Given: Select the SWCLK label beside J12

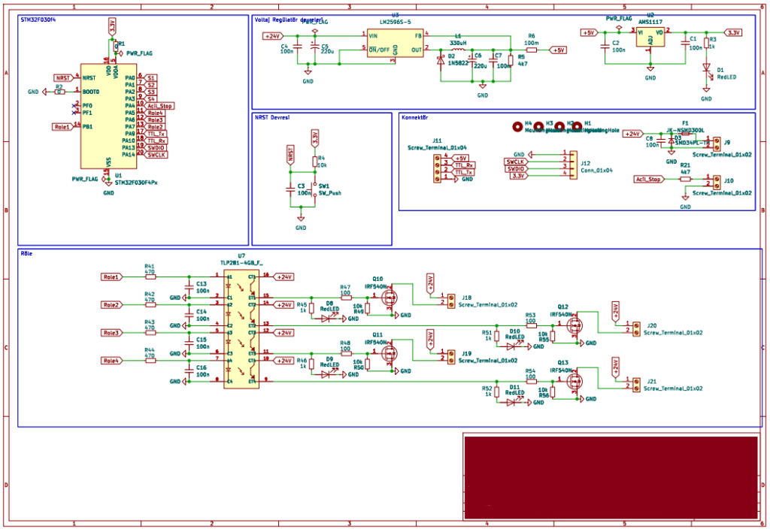Looking at the screenshot, I should point(516,162).
